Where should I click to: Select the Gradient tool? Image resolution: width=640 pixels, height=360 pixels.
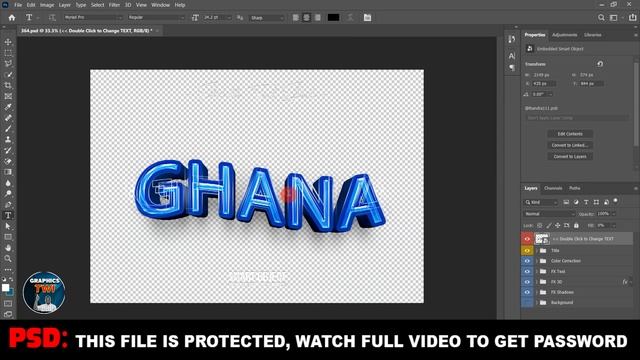click(8, 172)
